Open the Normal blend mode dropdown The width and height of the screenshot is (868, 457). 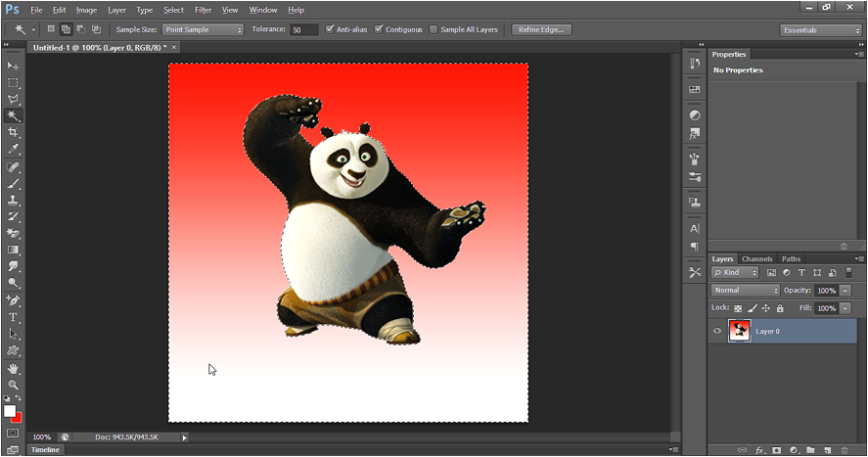[x=745, y=291]
